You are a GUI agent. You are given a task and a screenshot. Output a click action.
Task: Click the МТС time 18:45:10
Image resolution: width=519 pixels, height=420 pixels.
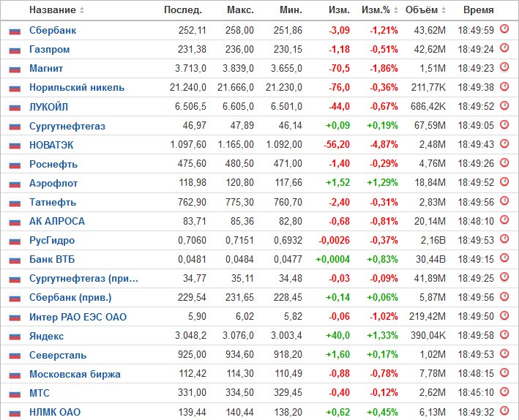click(476, 393)
